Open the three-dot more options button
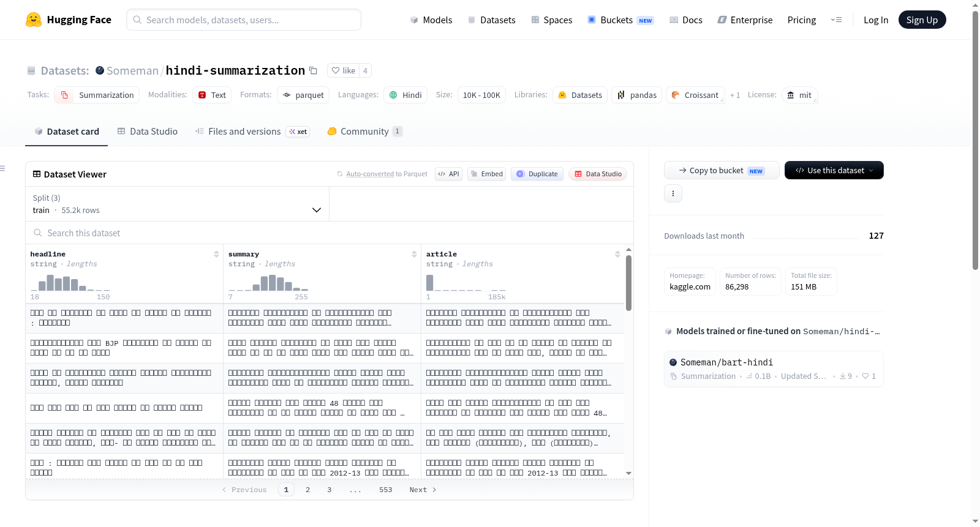 coord(673,193)
